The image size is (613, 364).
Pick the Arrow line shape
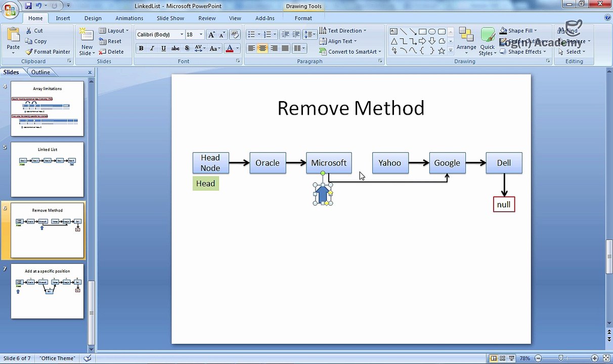413,31
